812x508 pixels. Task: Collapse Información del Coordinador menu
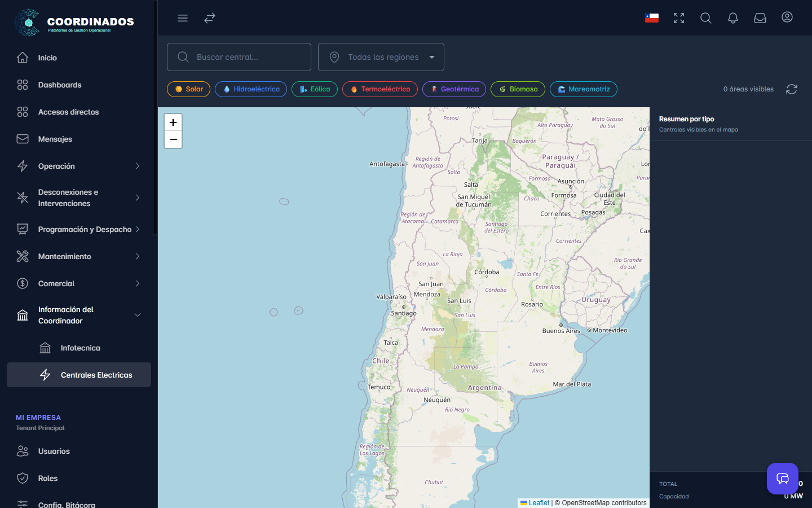[x=79, y=315]
